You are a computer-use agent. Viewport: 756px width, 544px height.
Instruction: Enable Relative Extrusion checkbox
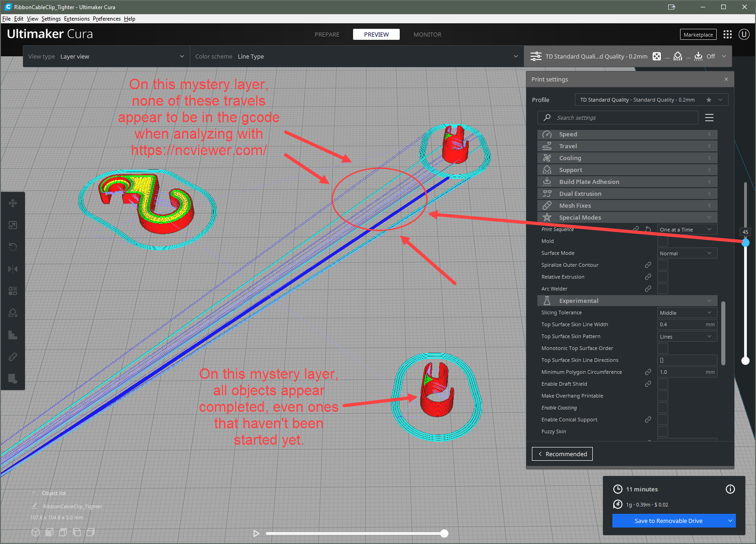(663, 277)
